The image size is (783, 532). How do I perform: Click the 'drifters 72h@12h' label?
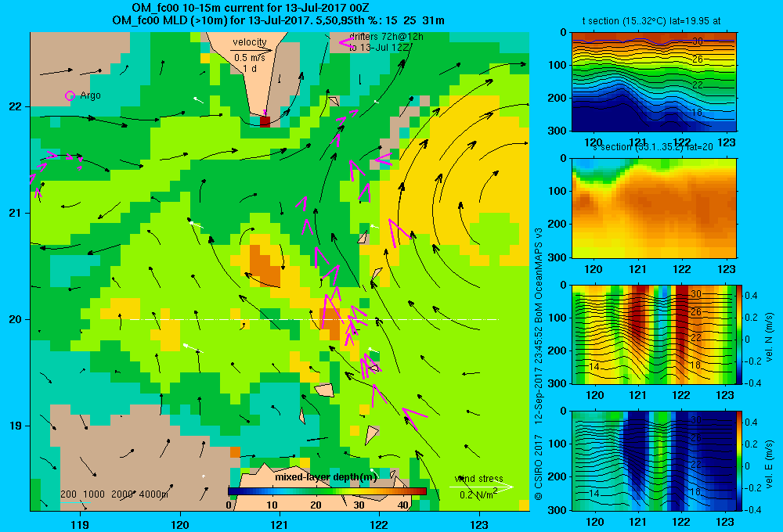pyautogui.click(x=386, y=37)
